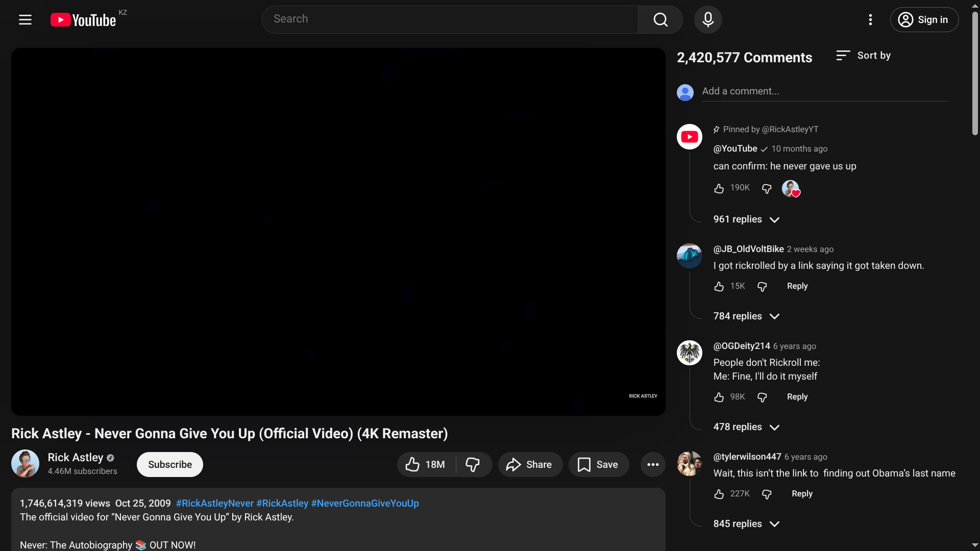Viewport: 980px width, 551px height.
Task: Expand the 784 replies thread
Action: click(746, 316)
